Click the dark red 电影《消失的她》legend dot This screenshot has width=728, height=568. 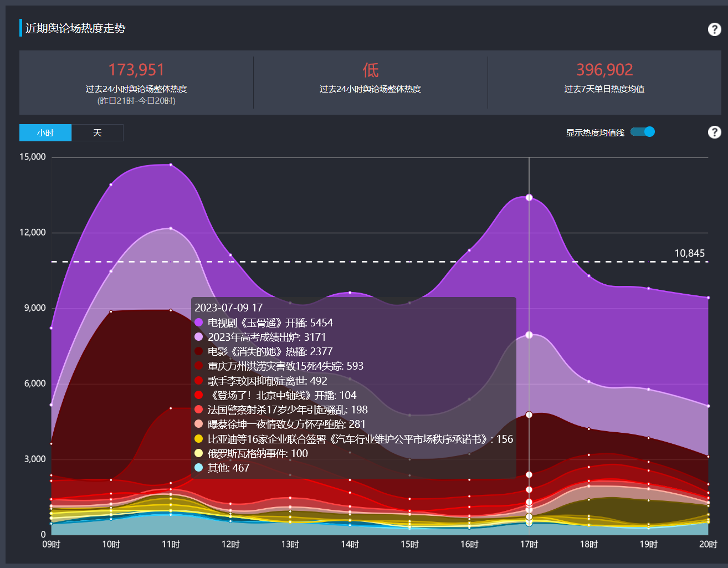pyautogui.click(x=199, y=351)
